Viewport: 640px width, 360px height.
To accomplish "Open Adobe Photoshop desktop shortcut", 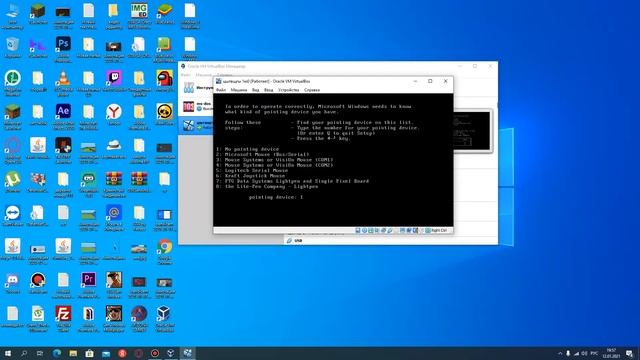I will tap(63, 48).
